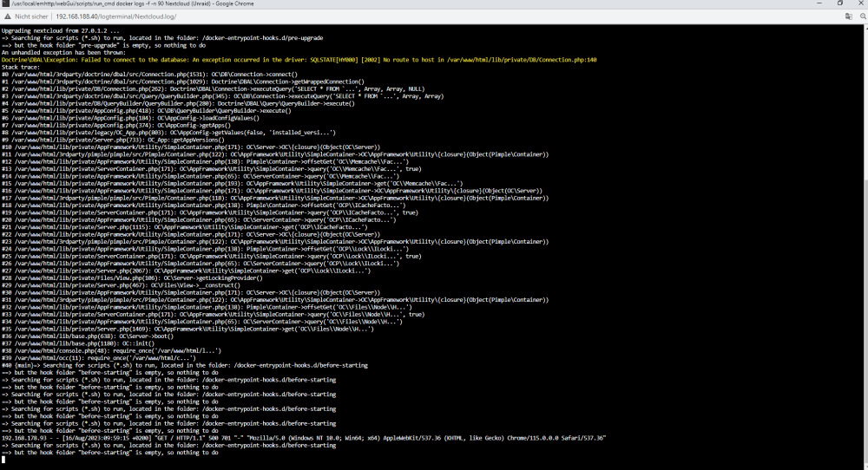Screen dimensions: 868x470
Task: Click stack line #1 getWrappedConnection()
Action: (x=182, y=82)
